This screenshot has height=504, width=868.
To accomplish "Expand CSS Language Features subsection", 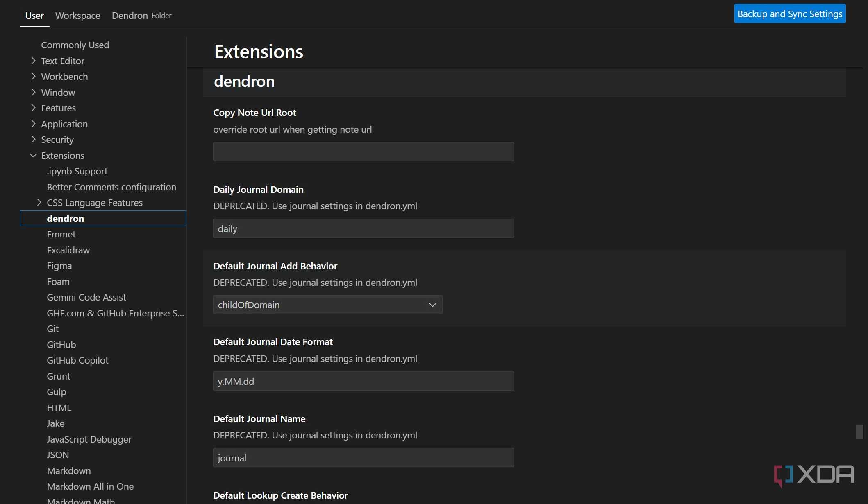I will (x=39, y=203).
